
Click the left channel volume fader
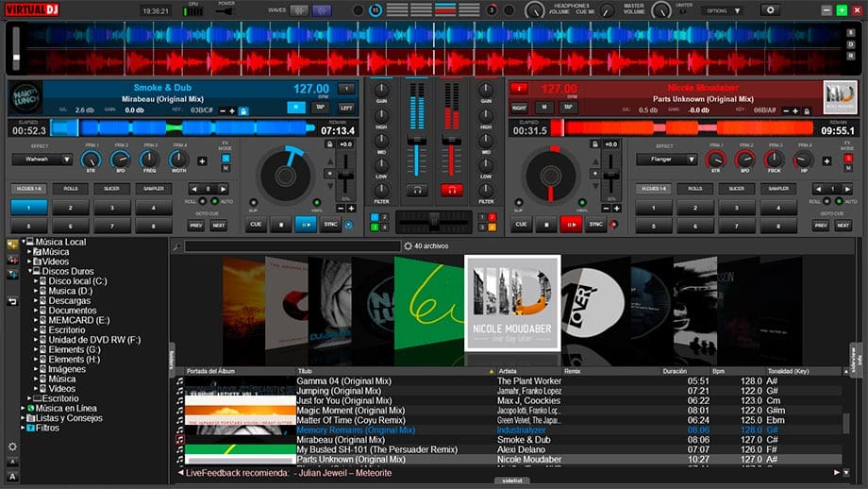point(416,142)
